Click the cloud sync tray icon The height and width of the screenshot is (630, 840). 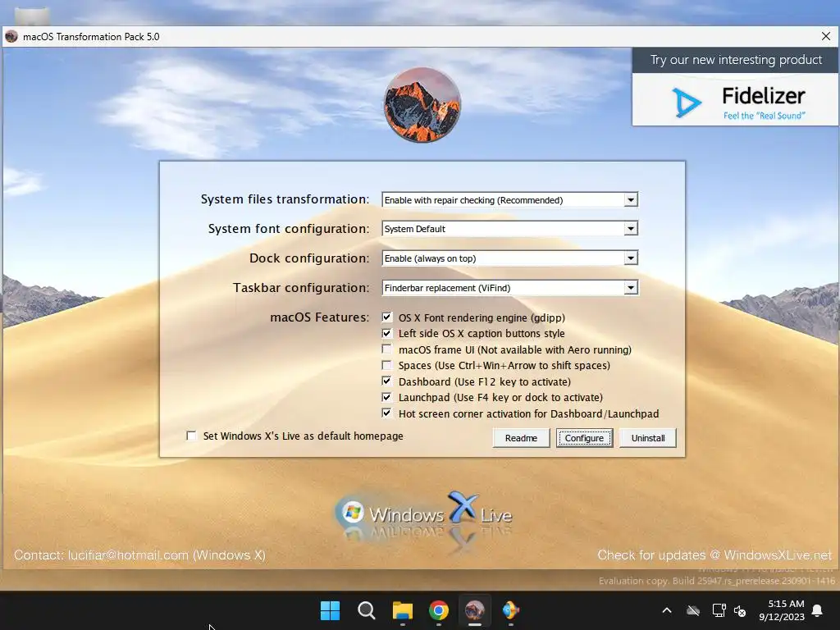point(693,610)
